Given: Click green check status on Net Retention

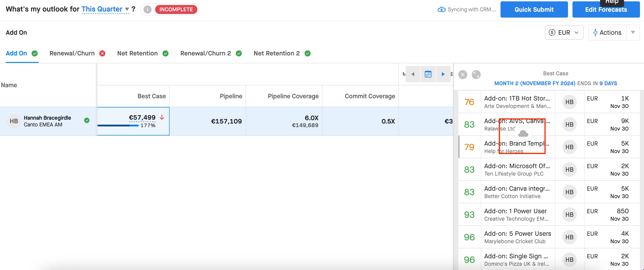Looking at the screenshot, I should pyautogui.click(x=165, y=53).
